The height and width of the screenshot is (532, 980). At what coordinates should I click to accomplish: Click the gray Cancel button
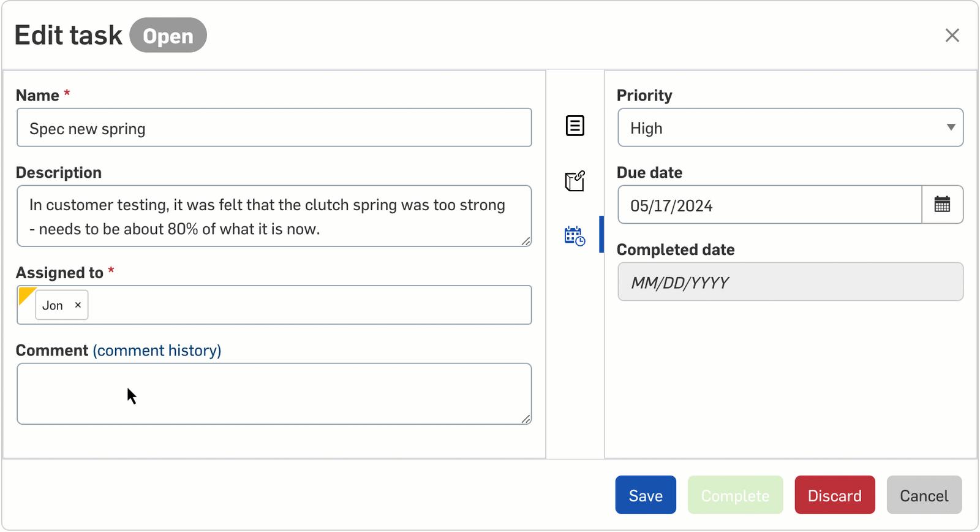924,495
